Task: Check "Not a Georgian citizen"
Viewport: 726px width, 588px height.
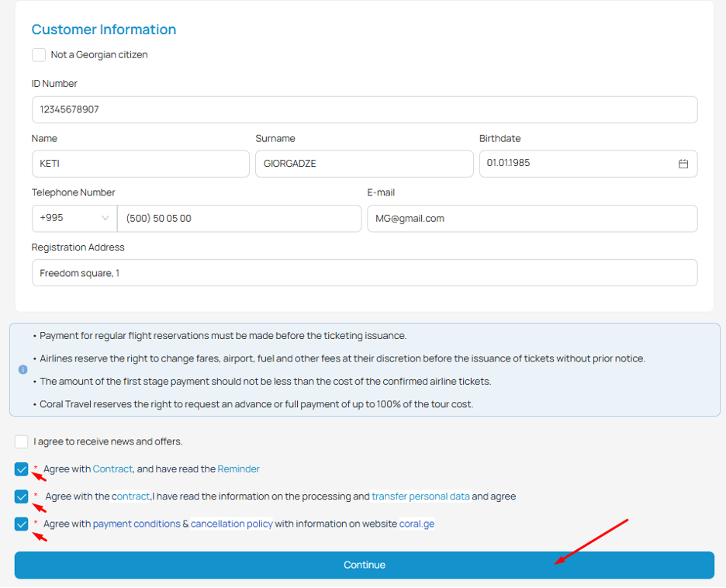Action: click(39, 54)
